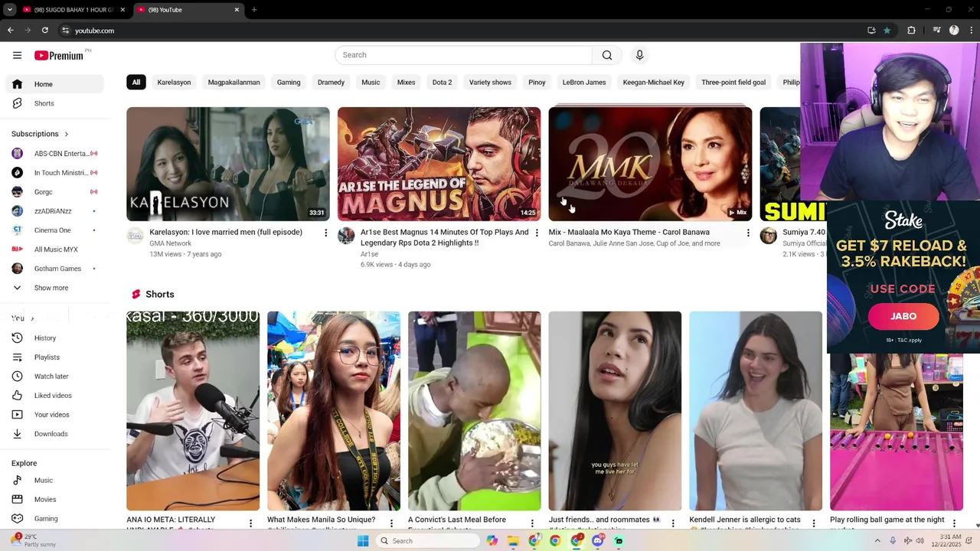Open Your videos page
This screenshot has height=551, width=980.
pos(54,415)
